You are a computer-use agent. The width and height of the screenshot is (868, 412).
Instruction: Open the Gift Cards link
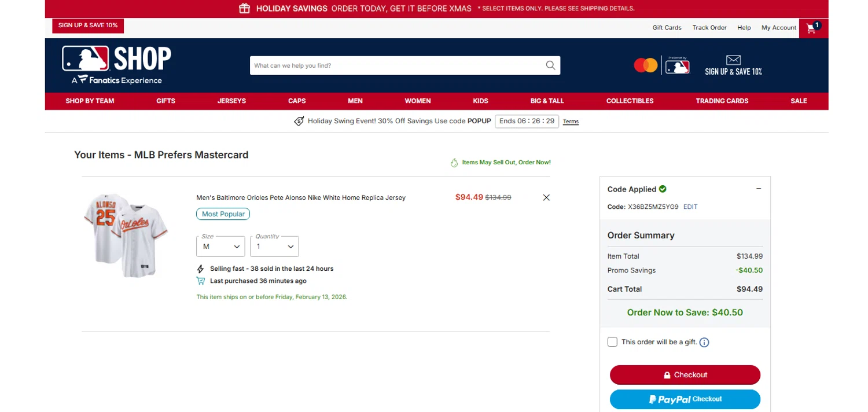(x=667, y=28)
